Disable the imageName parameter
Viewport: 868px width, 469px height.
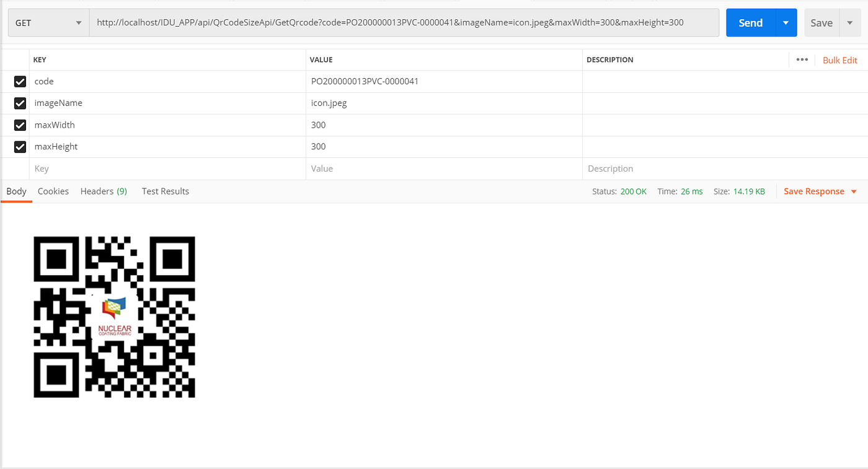click(20, 103)
